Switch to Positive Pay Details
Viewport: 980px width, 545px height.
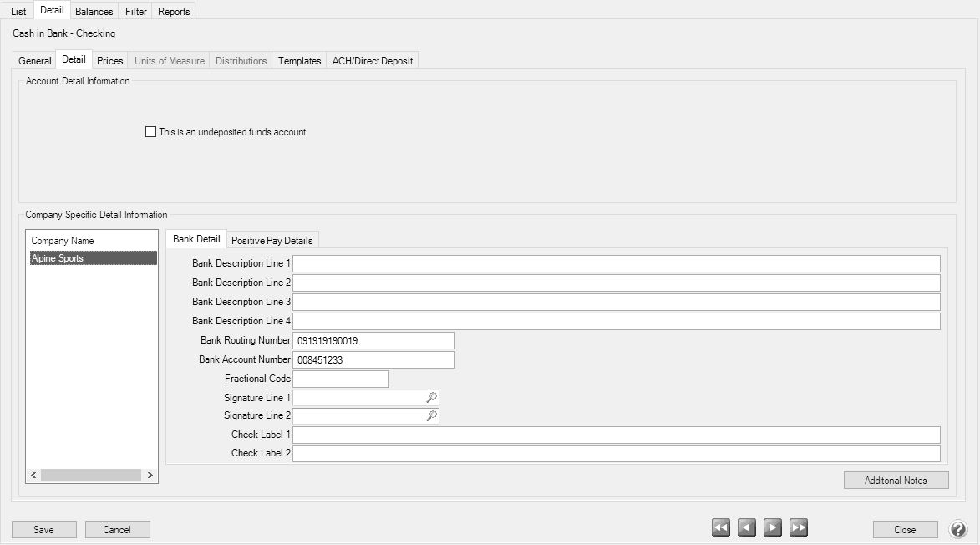click(273, 239)
